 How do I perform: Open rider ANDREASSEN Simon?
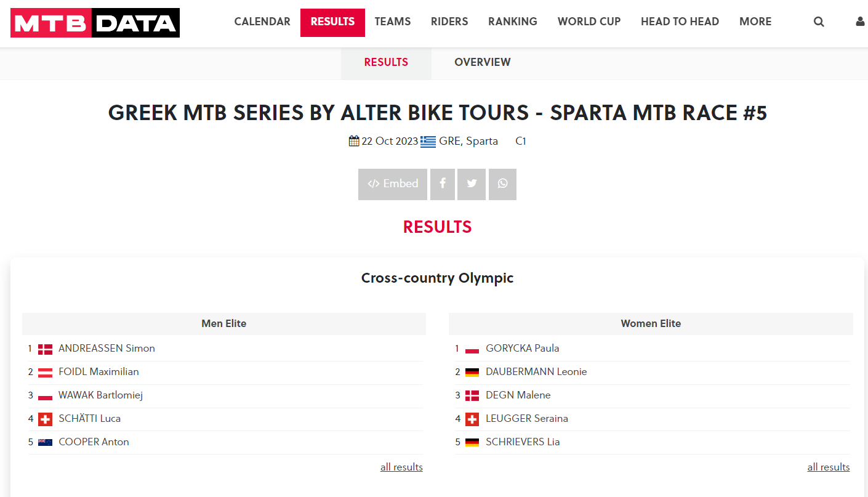[x=106, y=348]
